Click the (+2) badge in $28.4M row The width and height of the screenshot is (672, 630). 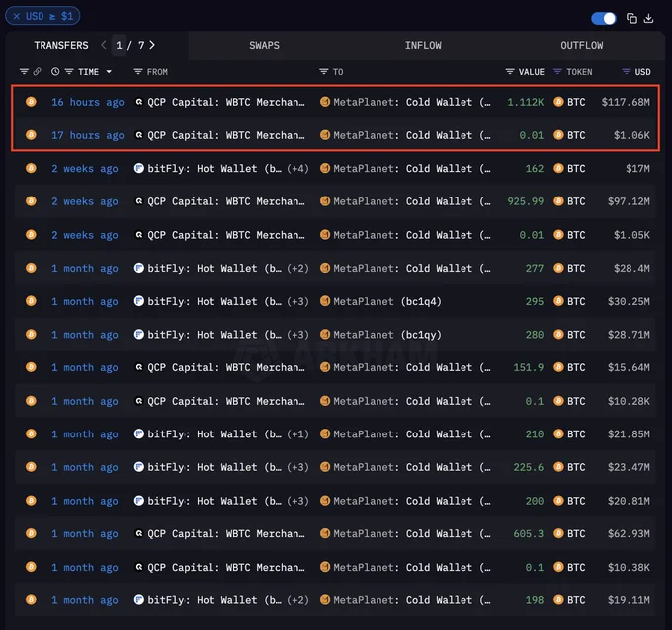297,269
